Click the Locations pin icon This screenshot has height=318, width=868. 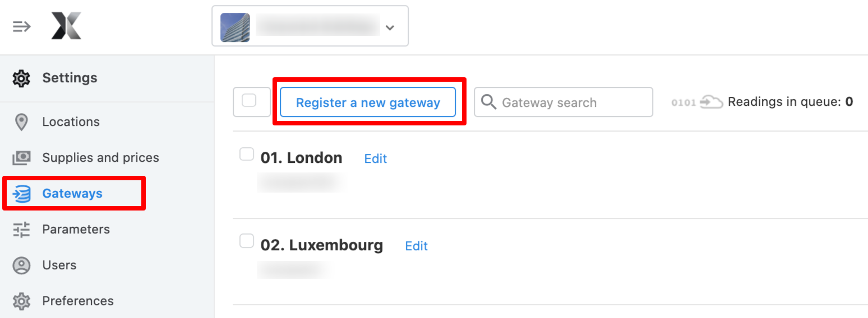(x=21, y=122)
